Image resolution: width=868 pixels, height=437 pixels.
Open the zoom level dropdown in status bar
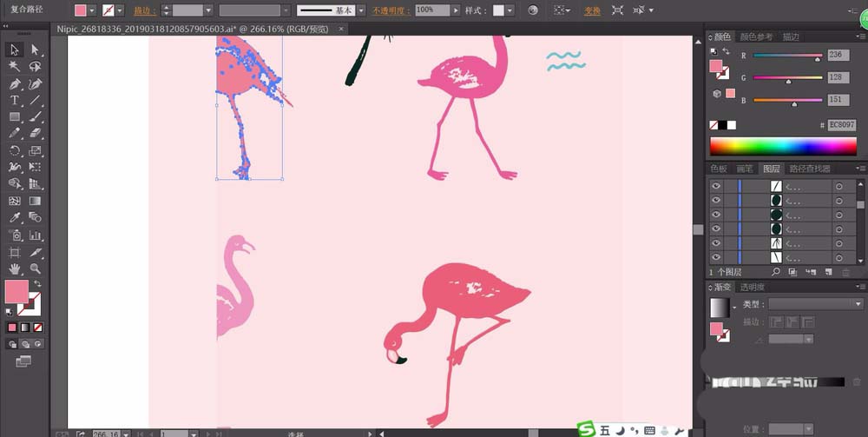click(126, 434)
